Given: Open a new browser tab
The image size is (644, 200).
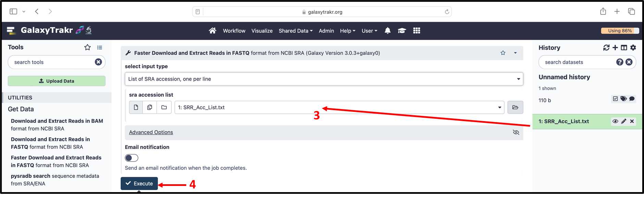Looking at the screenshot, I should pos(617,11).
